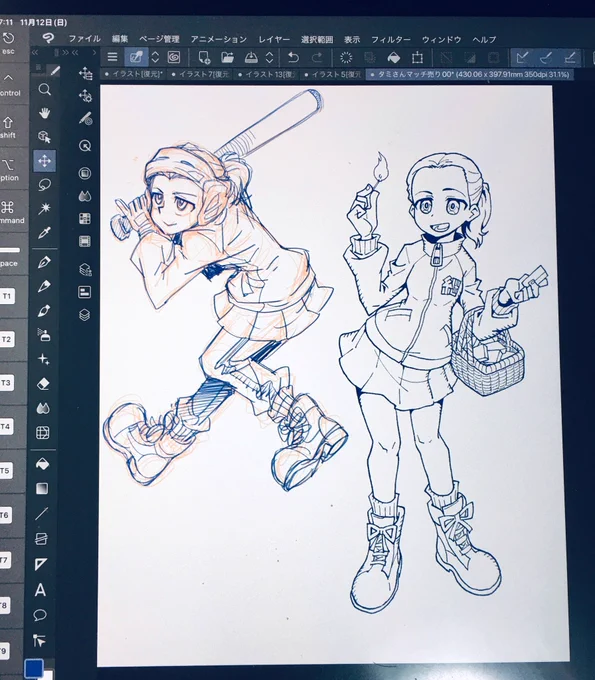Toggle the first Snap to ruler button
Image resolution: width=595 pixels, height=680 pixels.
click(523, 57)
